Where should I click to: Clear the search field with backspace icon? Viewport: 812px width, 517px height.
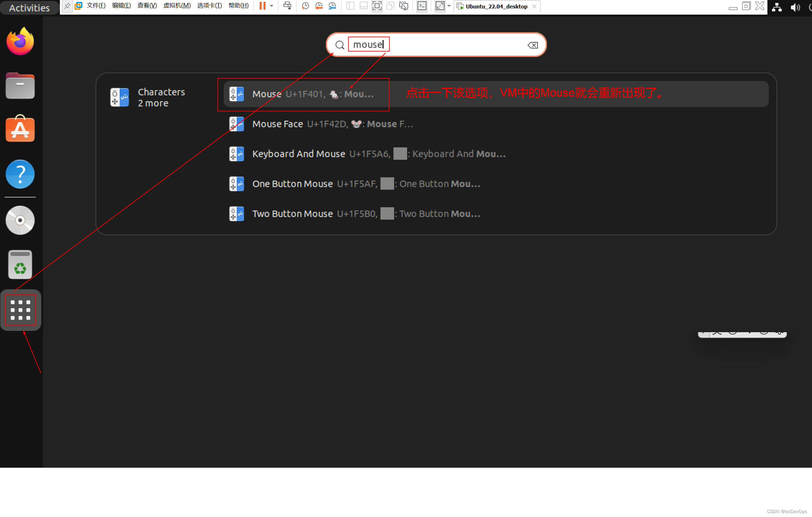(532, 45)
